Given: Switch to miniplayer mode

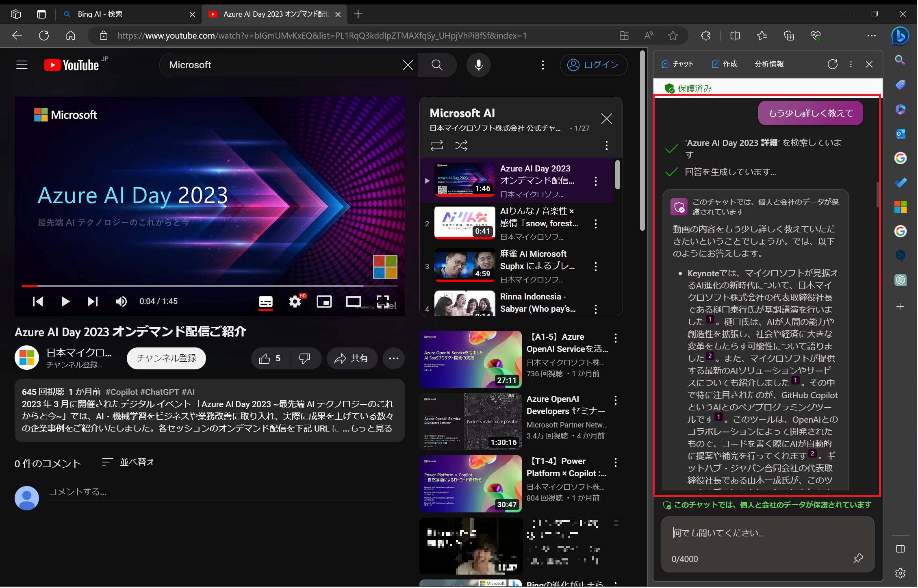Looking at the screenshot, I should click(x=324, y=302).
